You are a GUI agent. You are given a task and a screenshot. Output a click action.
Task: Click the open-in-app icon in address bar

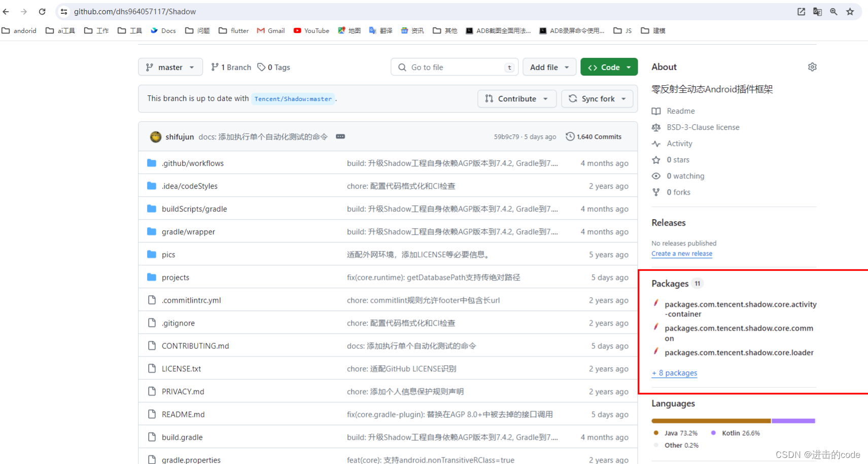point(801,12)
